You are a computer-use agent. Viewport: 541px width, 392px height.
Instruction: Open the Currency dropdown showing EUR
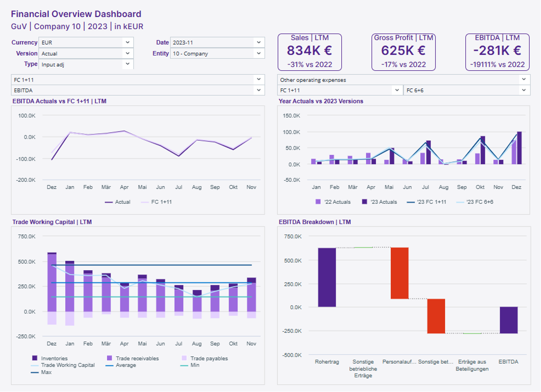[x=127, y=42]
